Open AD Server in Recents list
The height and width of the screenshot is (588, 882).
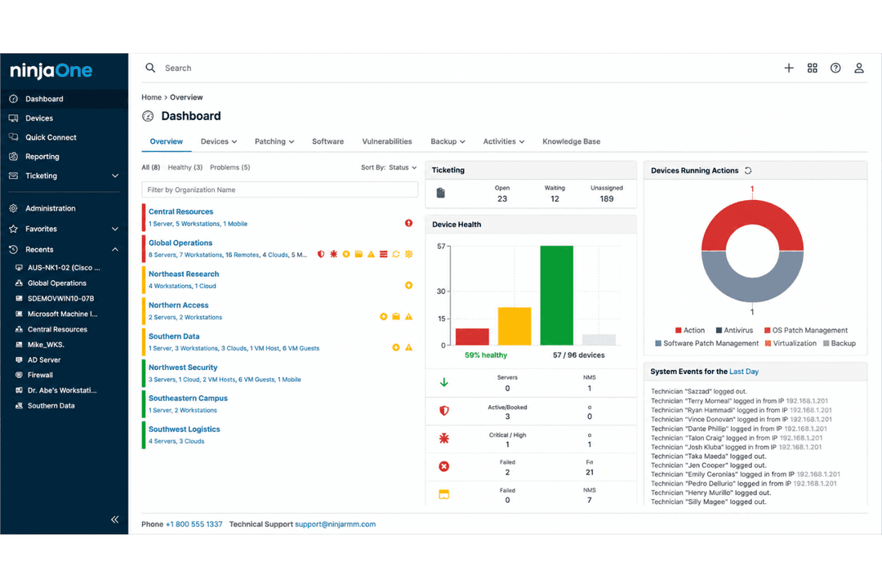tap(44, 360)
